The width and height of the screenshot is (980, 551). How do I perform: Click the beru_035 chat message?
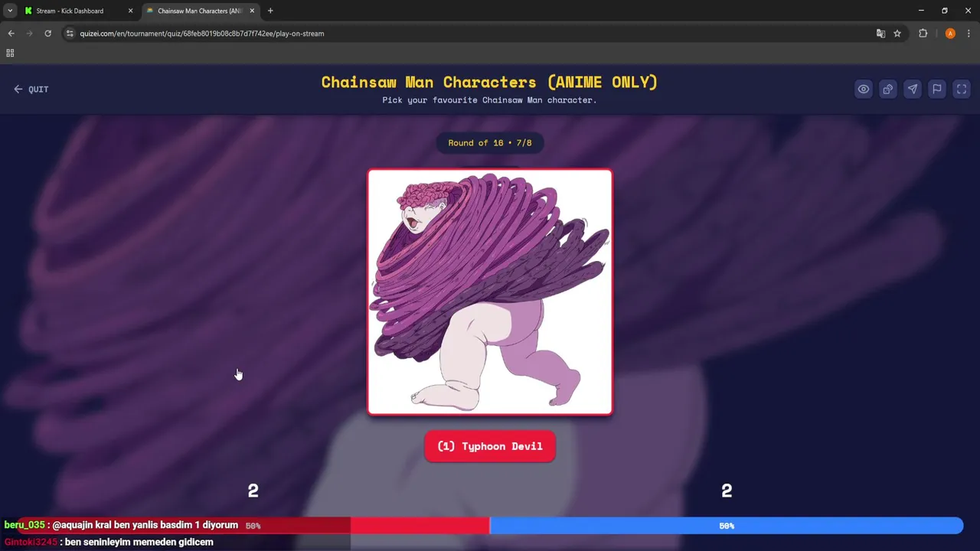click(x=121, y=525)
